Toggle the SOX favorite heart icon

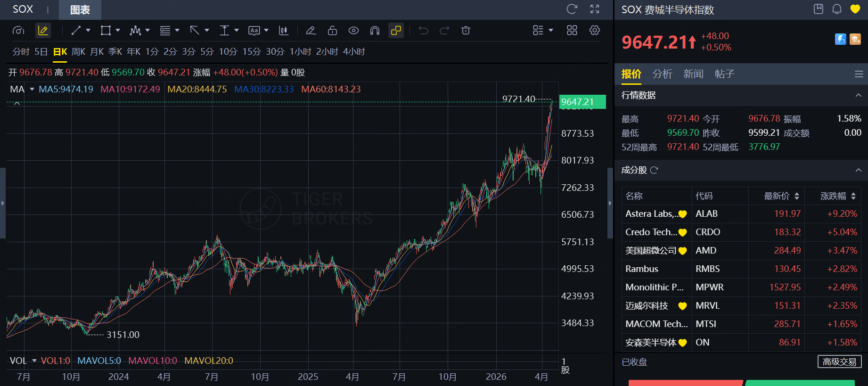tap(855, 9)
